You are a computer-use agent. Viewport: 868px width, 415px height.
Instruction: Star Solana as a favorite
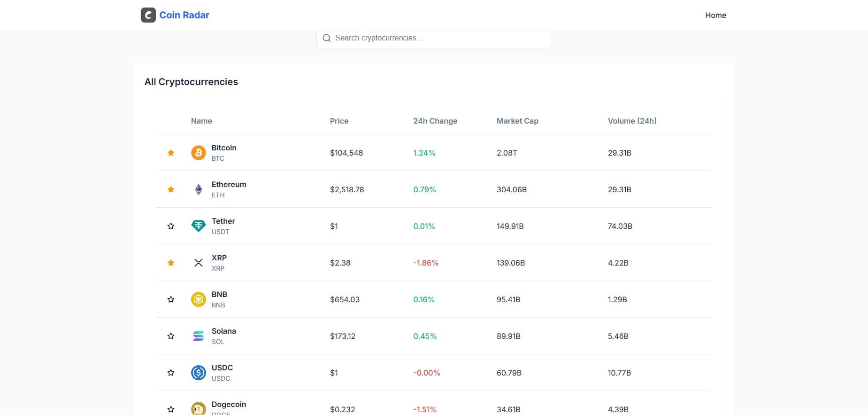coord(171,336)
